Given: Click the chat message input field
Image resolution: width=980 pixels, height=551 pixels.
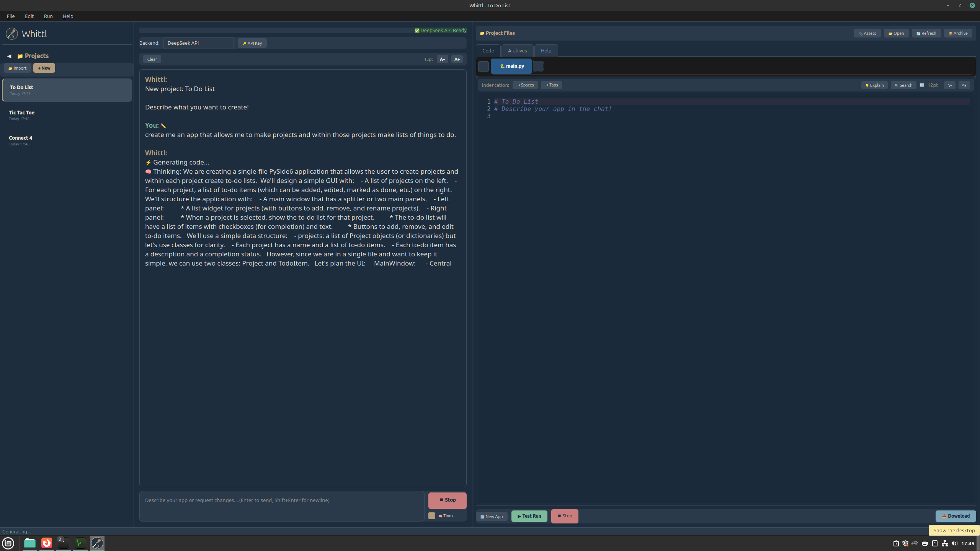Looking at the screenshot, I should tap(282, 506).
